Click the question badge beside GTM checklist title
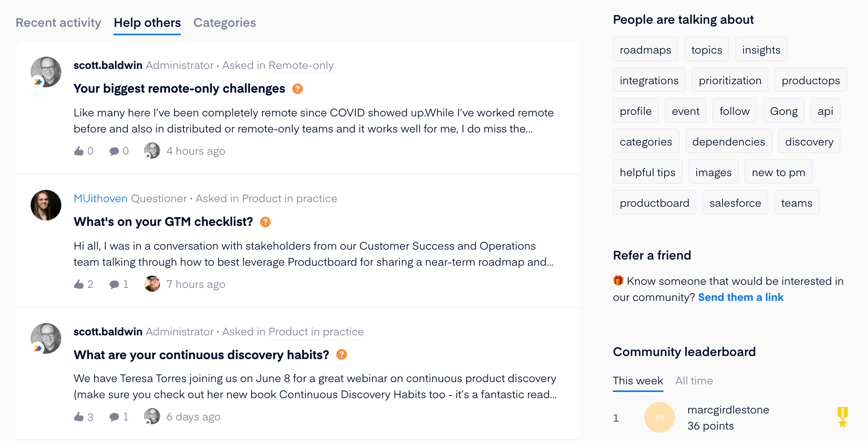This screenshot has height=441, width=868. click(x=265, y=222)
